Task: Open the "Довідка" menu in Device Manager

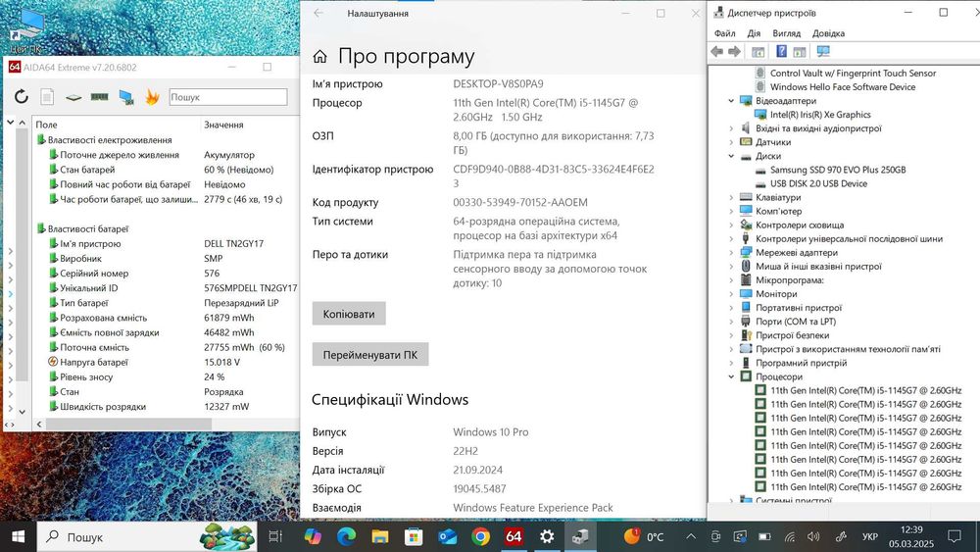Action: (x=828, y=33)
